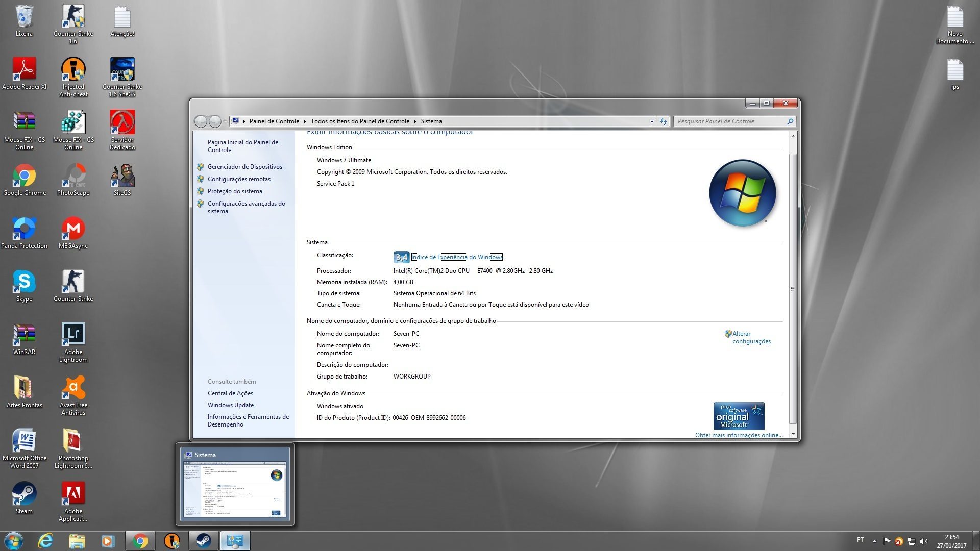Open Gerenciador de Dispositivos link
Viewport: 980px width, 551px height.
click(x=244, y=167)
